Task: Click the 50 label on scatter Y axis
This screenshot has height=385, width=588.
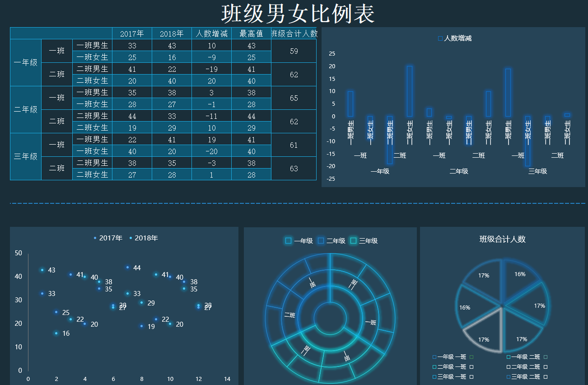Action: (x=19, y=253)
